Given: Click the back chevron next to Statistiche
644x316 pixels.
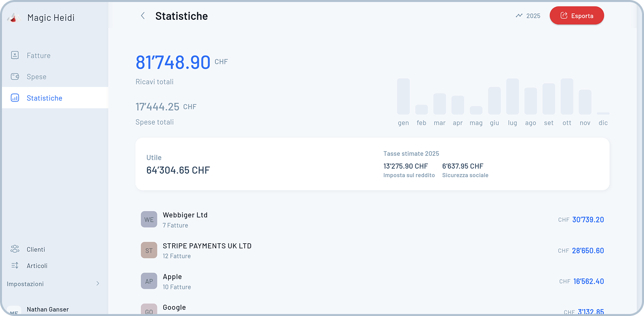Looking at the screenshot, I should [142, 15].
